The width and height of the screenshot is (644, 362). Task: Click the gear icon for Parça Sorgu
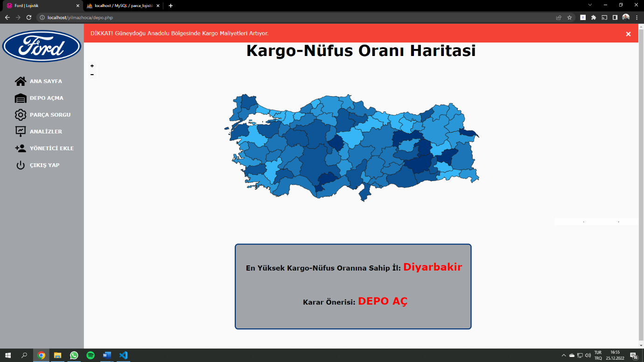[x=21, y=115]
